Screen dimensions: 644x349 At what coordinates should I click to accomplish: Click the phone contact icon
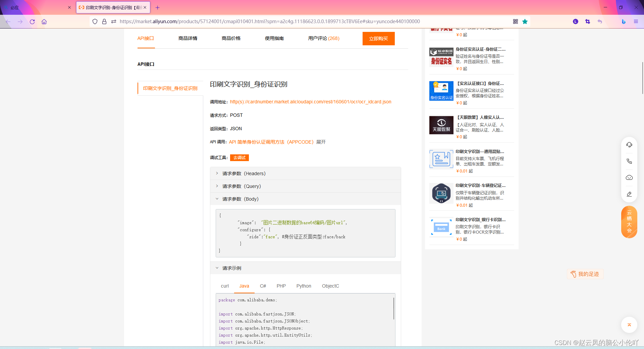(629, 161)
